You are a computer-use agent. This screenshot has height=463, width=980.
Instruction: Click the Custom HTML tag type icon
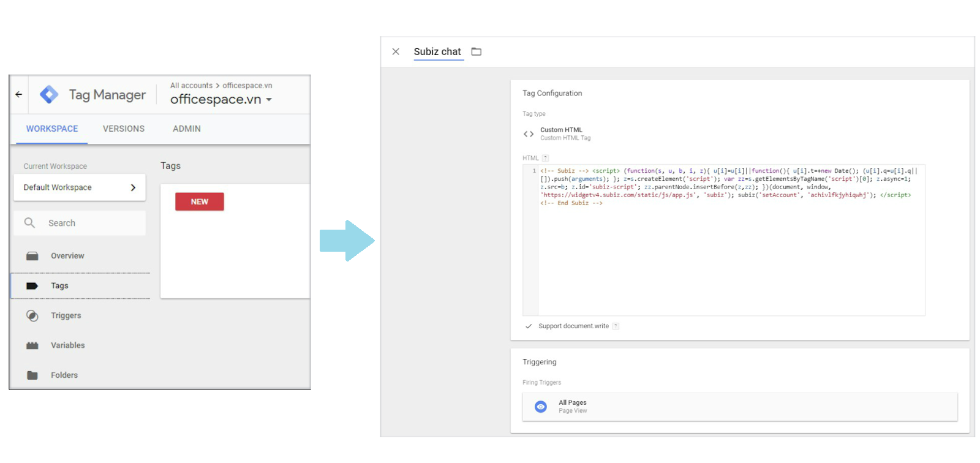click(x=529, y=134)
